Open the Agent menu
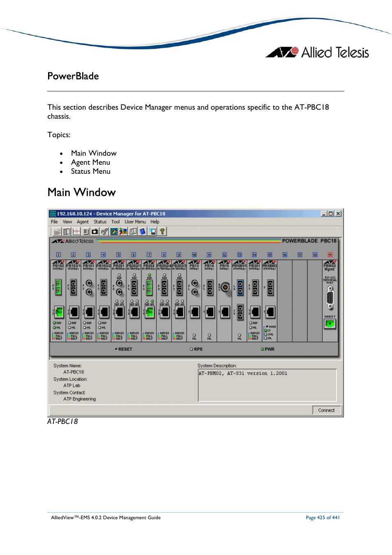Viewport: 392px width, 555px height. coord(83,222)
